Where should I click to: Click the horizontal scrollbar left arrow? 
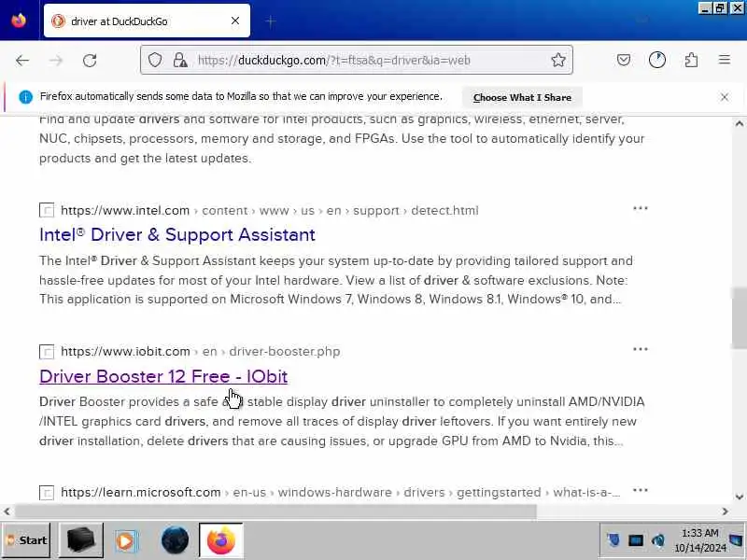tap(7, 511)
